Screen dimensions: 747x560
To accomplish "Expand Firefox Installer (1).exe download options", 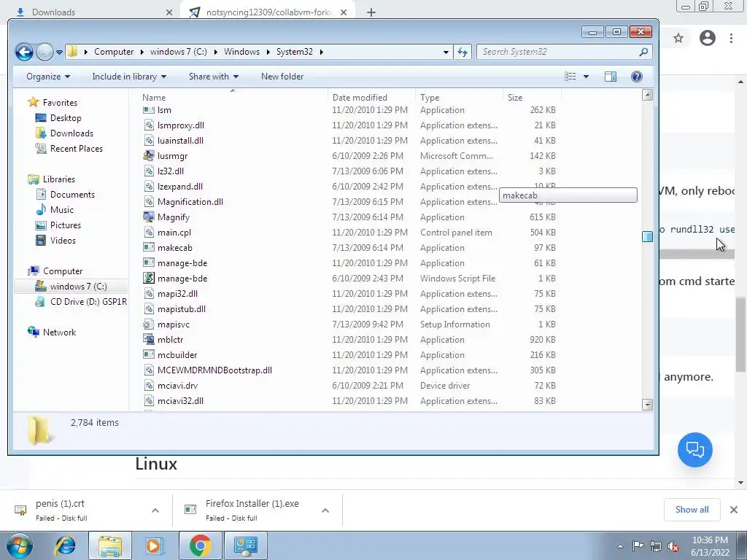I will [x=325, y=510].
